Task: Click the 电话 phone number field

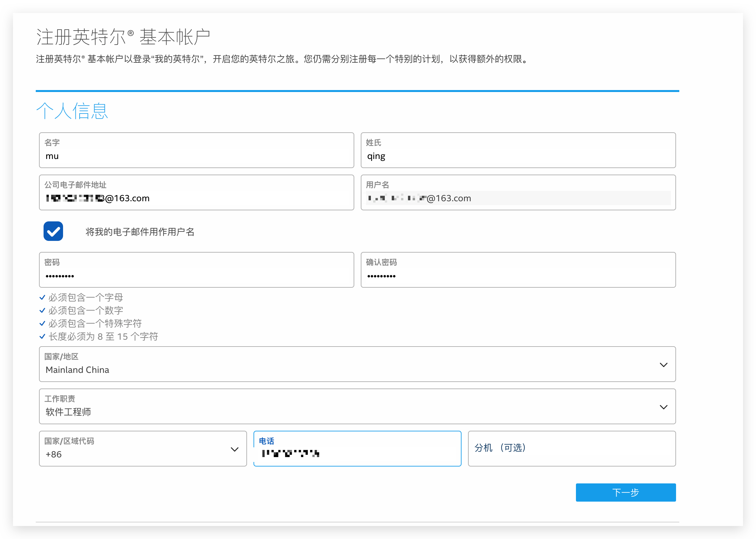Action: 357,449
